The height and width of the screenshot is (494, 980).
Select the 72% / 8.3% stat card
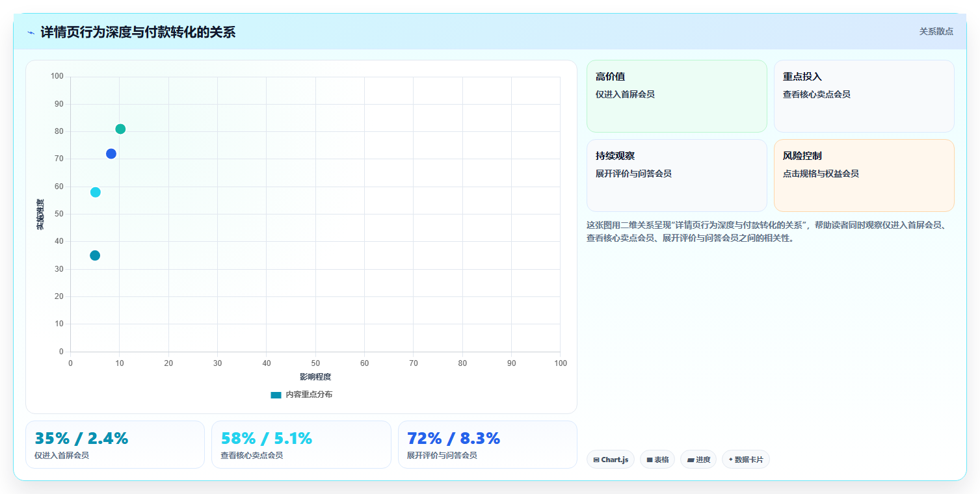coord(488,445)
